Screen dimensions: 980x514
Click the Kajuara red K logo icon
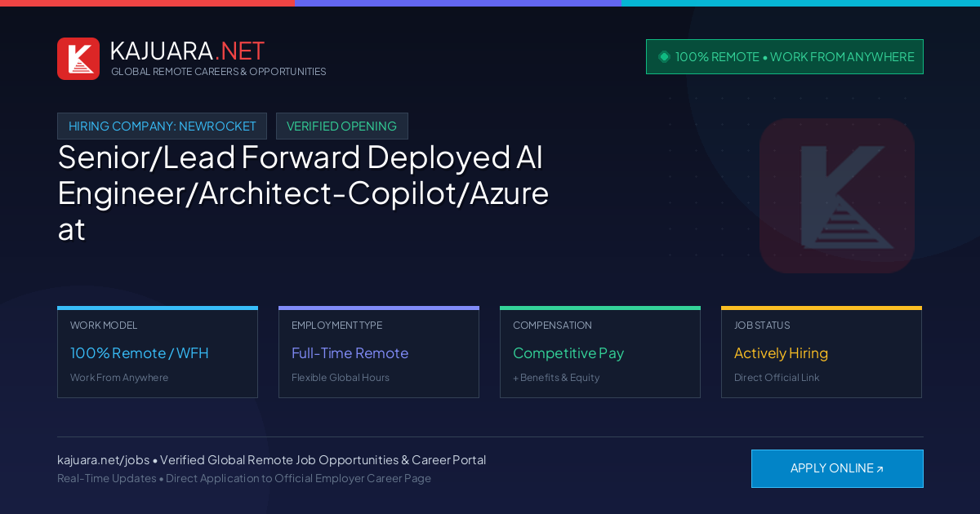(x=78, y=59)
